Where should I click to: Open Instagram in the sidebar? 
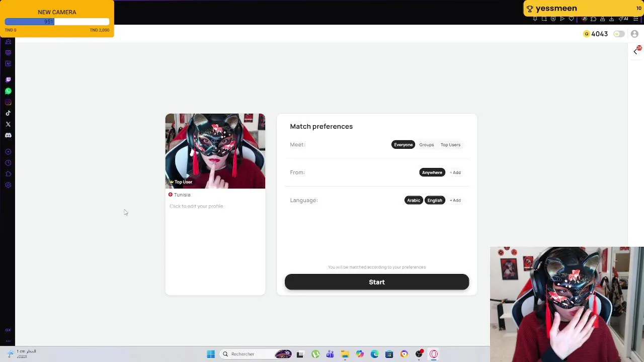pyautogui.click(x=8, y=102)
